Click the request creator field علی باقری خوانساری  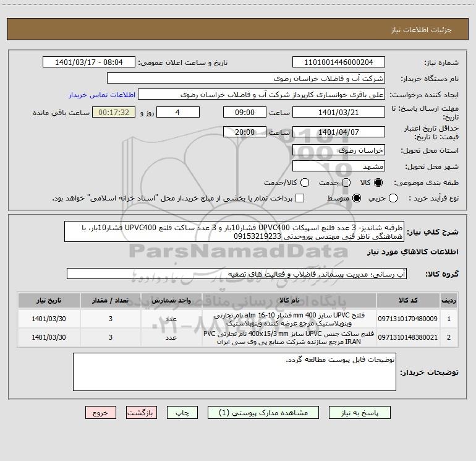pyautogui.click(x=261, y=95)
